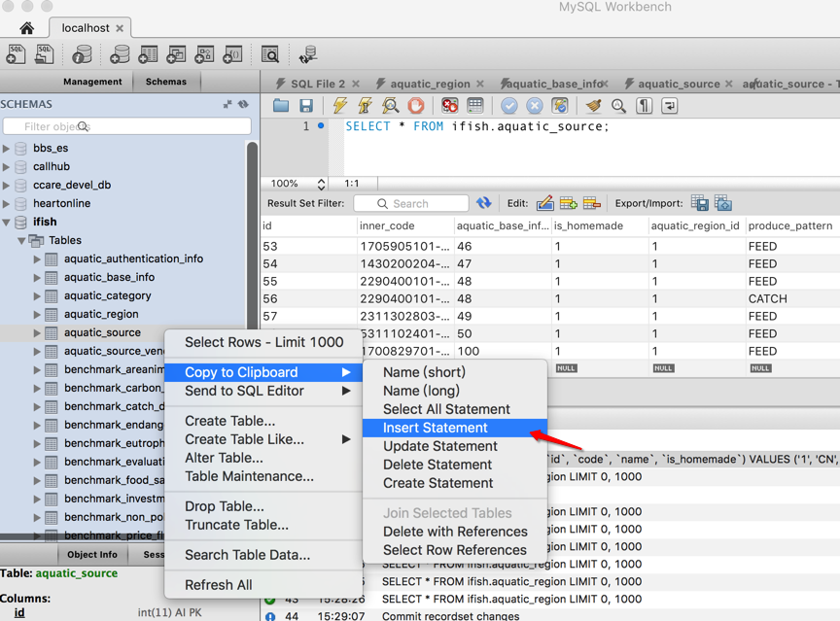Explain query plan magnifier icon
This screenshot has width=840, height=621.
[391, 106]
